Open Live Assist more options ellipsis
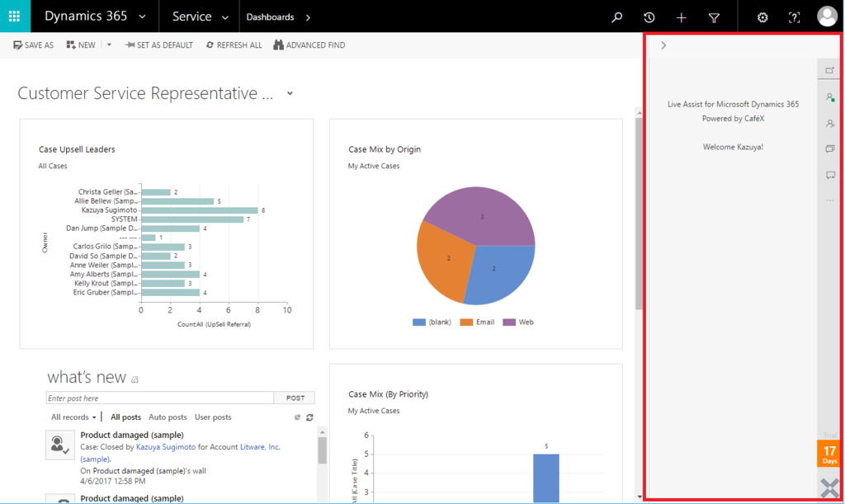Image resolution: width=845 pixels, height=504 pixels. click(x=830, y=200)
